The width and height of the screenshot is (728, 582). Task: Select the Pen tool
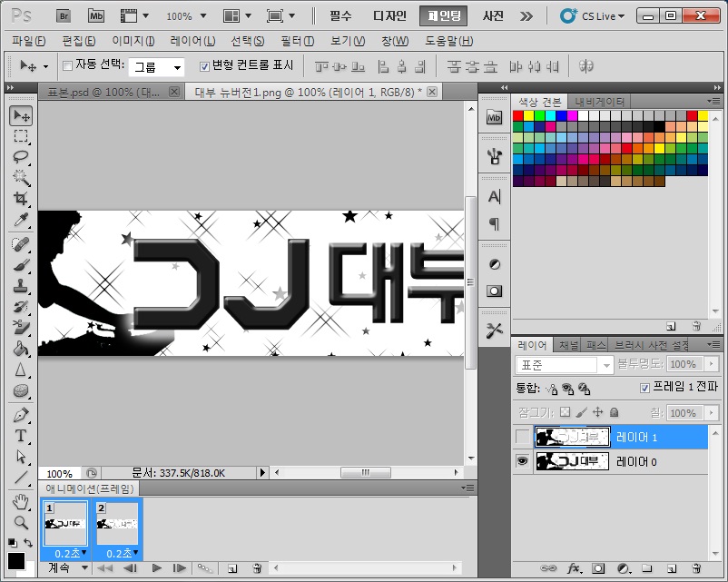point(21,415)
